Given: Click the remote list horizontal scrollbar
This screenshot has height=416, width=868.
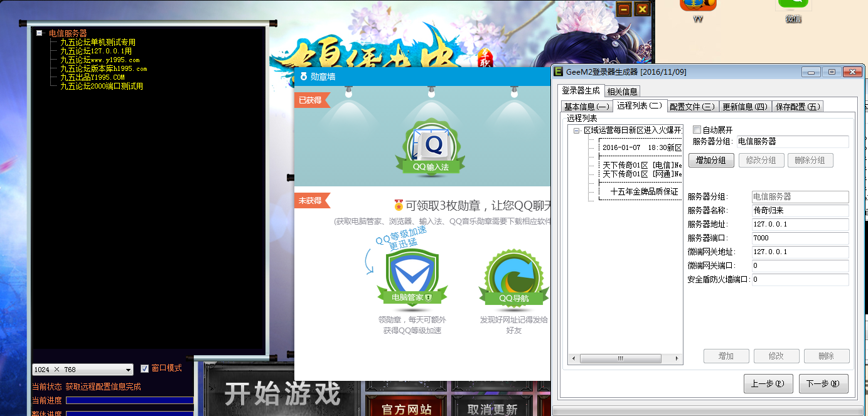Looking at the screenshot, I should point(625,359).
